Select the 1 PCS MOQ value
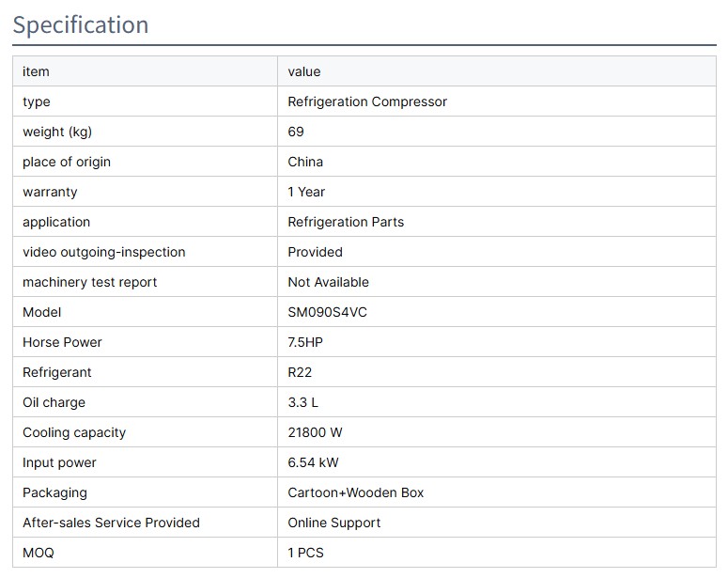This screenshot has width=728, height=578. click(x=305, y=553)
